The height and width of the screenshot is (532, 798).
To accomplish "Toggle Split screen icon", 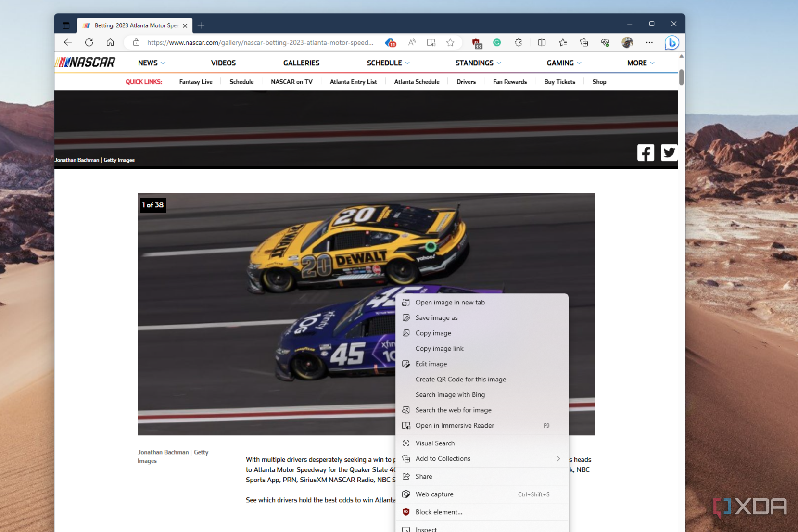I will (x=542, y=42).
